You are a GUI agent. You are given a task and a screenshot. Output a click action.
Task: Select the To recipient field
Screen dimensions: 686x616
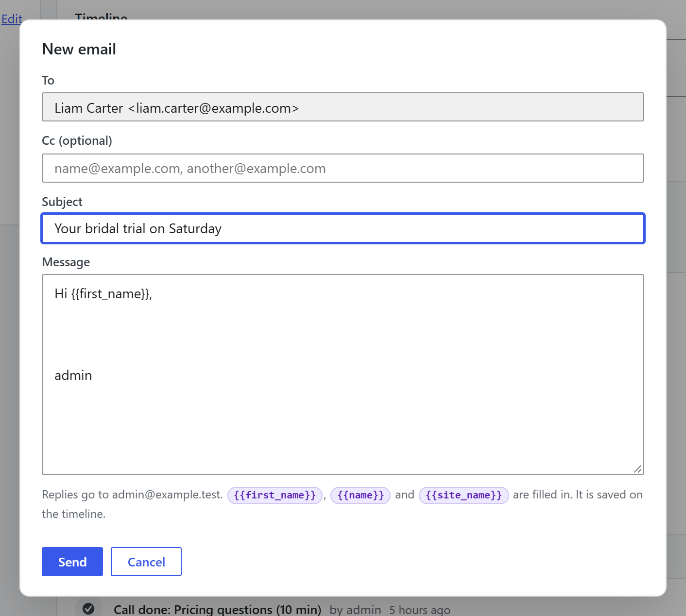click(343, 107)
